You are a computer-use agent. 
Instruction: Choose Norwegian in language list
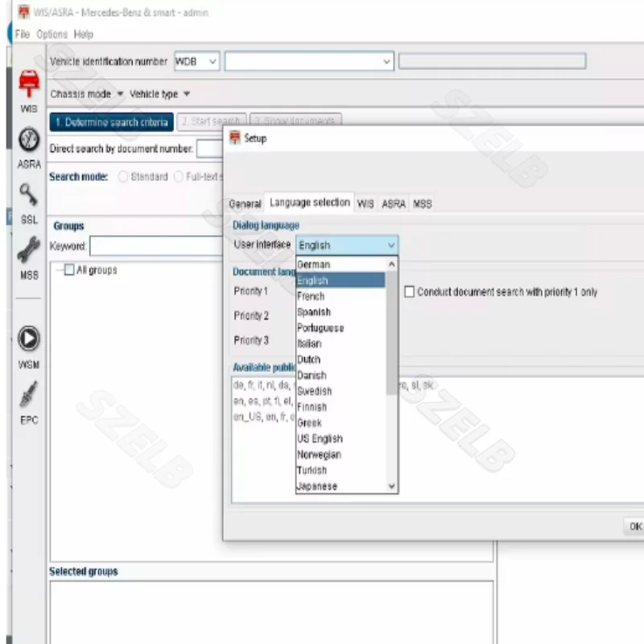(x=341, y=454)
